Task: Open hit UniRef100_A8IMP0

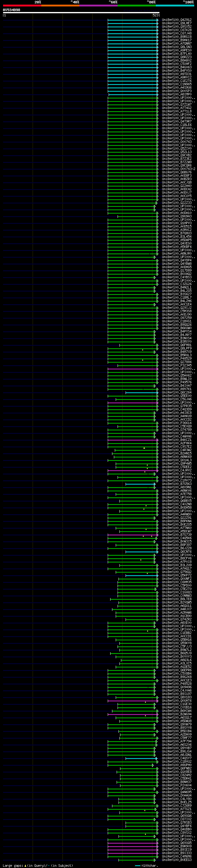Action: 176,94
